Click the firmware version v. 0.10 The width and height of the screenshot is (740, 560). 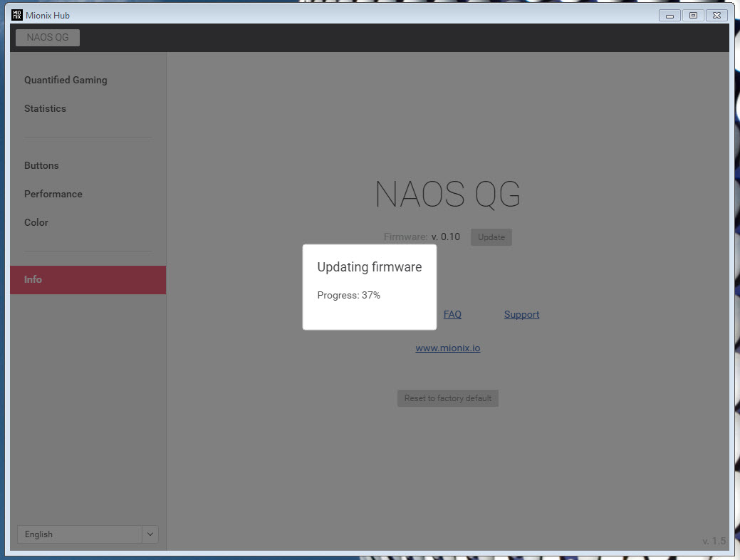(x=446, y=237)
